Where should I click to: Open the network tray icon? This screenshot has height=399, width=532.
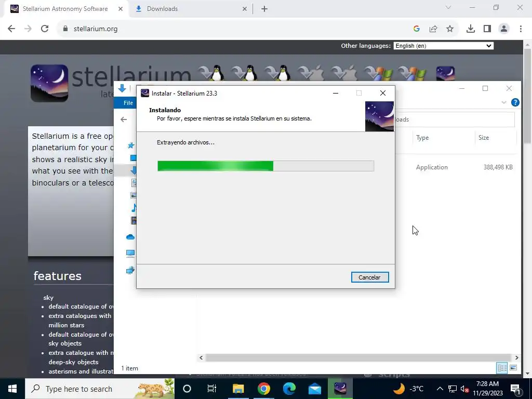click(x=453, y=389)
